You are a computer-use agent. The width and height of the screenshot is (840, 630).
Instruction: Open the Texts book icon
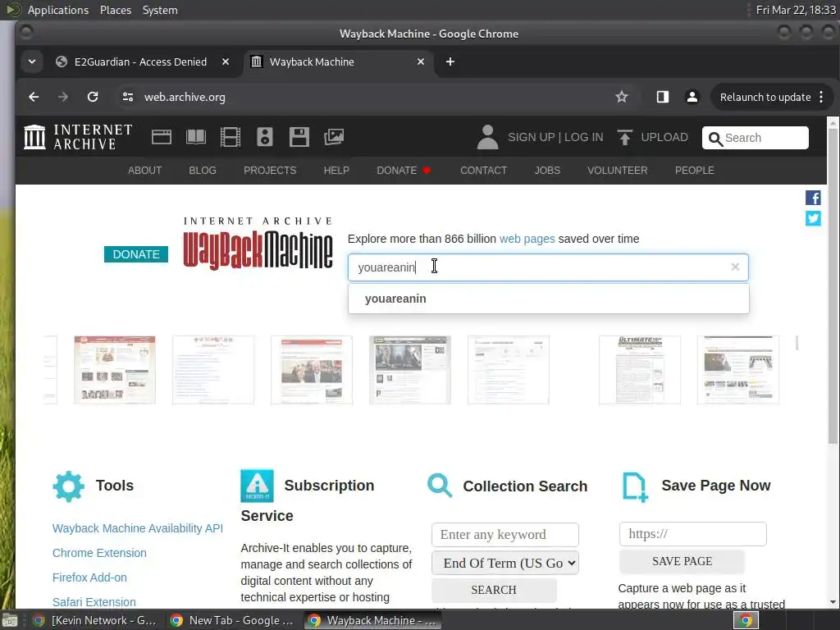click(195, 137)
